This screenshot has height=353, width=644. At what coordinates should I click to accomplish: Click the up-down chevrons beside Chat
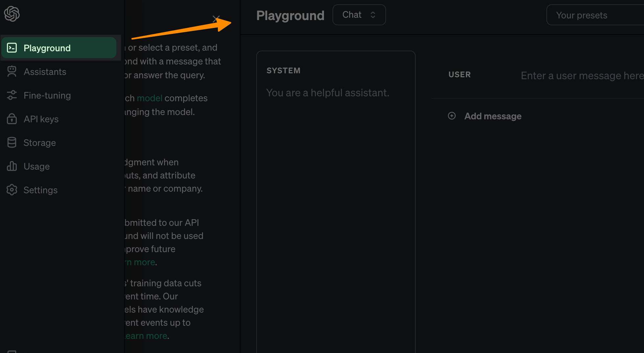pyautogui.click(x=373, y=15)
